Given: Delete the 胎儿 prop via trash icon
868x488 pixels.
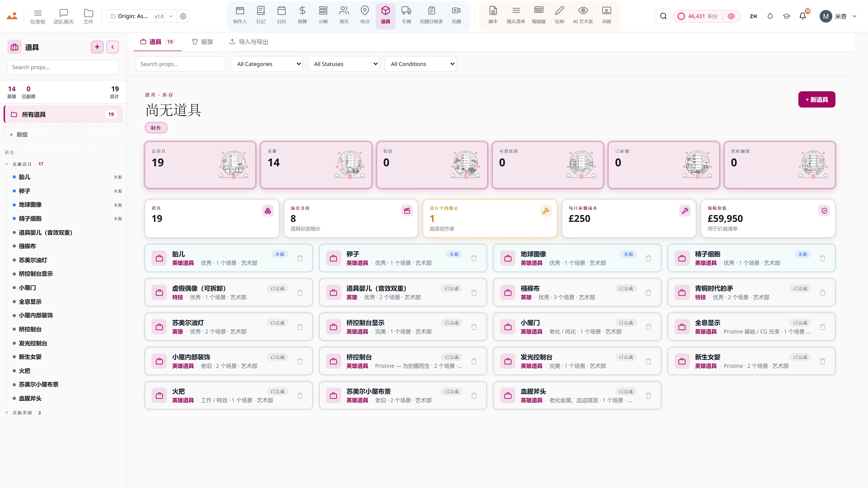Looking at the screenshot, I should click(x=300, y=258).
